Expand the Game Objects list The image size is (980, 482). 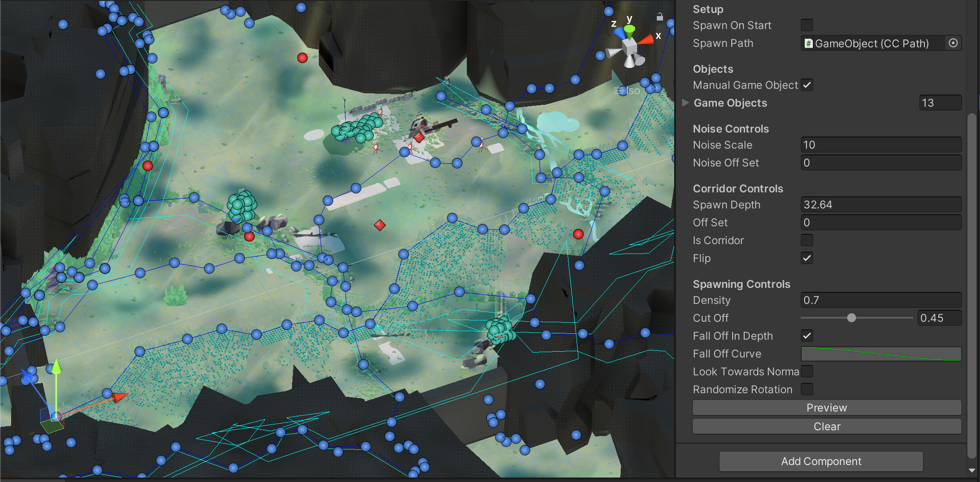(x=686, y=103)
